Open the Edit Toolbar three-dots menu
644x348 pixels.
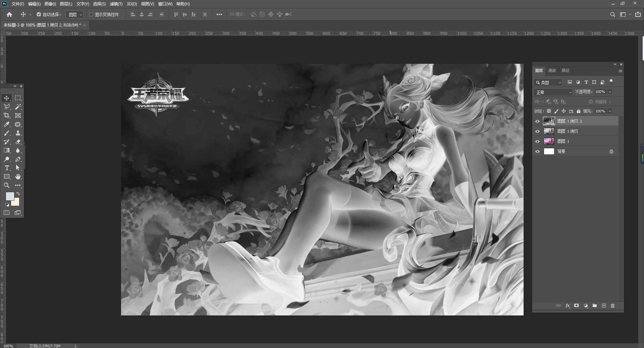pos(18,185)
